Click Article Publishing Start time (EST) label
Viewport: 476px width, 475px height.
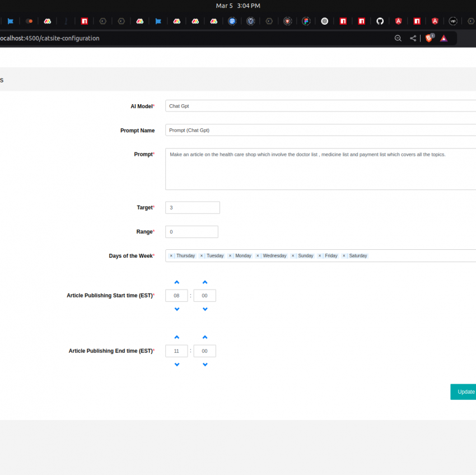110,296
